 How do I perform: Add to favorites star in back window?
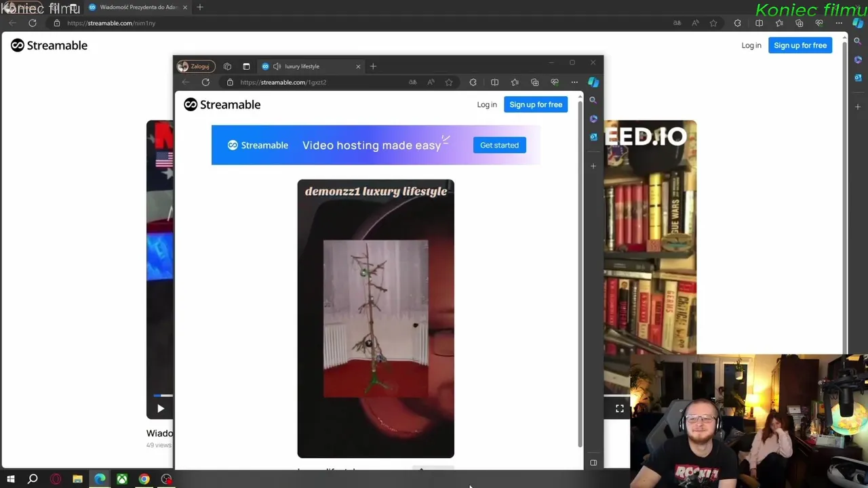(x=713, y=23)
